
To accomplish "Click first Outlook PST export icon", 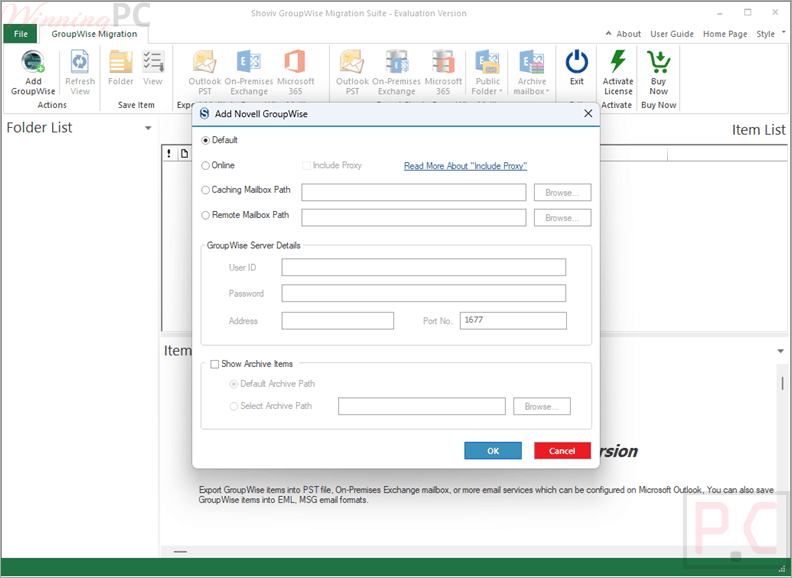I will coord(205,62).
